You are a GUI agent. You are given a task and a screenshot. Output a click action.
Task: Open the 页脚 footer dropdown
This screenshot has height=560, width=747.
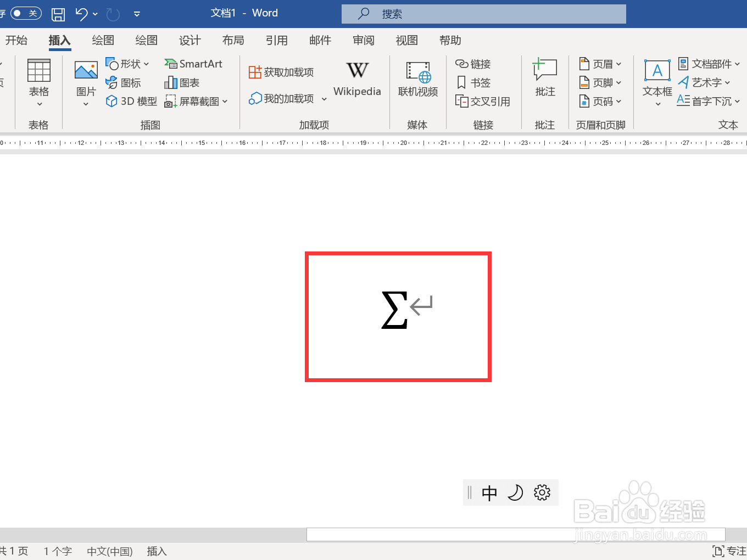click(600, 82)
